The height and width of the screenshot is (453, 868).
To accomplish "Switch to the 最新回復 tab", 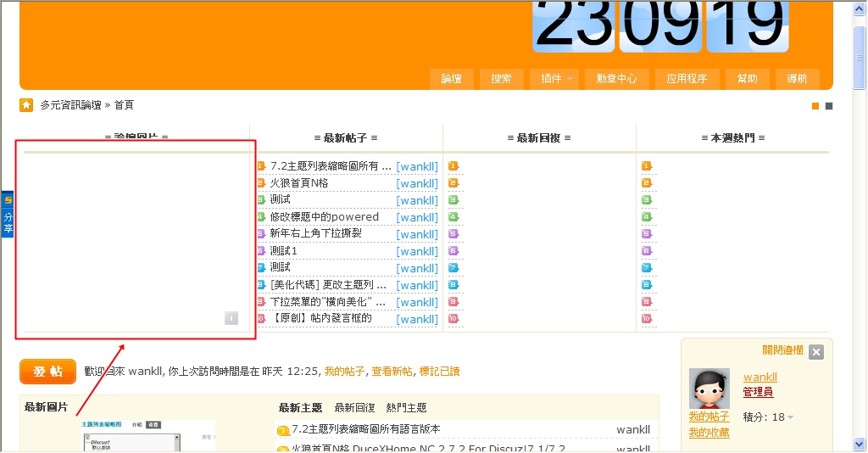I will pos(354,408).
